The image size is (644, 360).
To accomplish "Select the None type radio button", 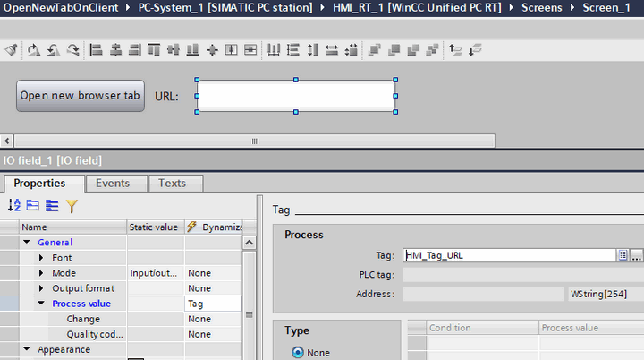I will pos(298,353).
